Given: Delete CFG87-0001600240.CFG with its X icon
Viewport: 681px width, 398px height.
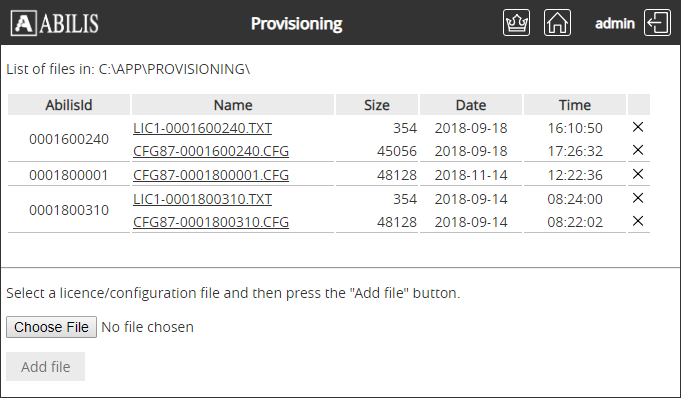Looking at the screenshot, I should pyautogui.click(x=638, y=150).
